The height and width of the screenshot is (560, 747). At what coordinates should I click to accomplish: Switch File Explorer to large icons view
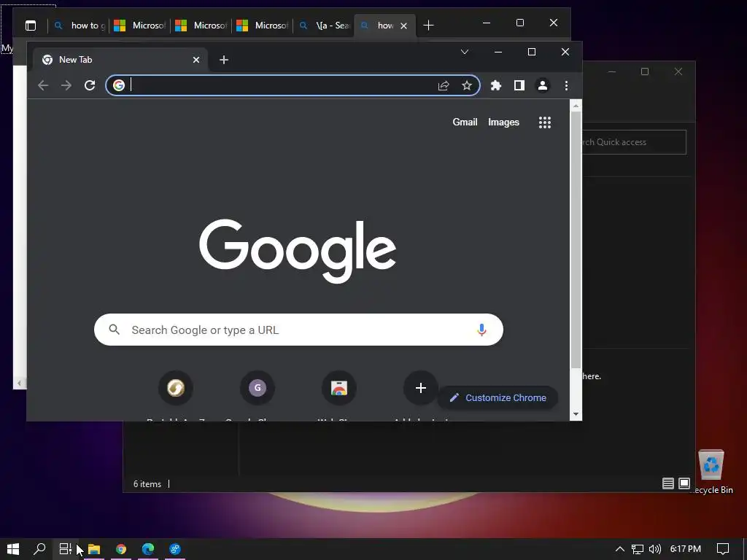(x=684, y=484)
